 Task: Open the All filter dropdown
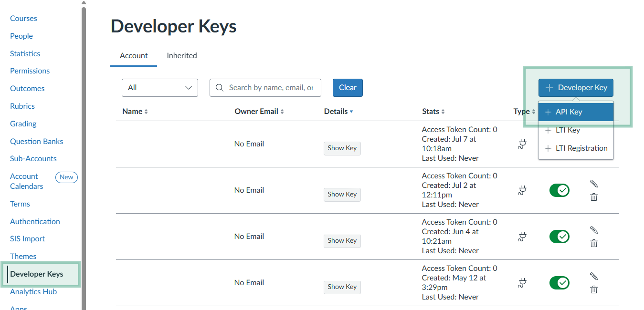[160, 88]
